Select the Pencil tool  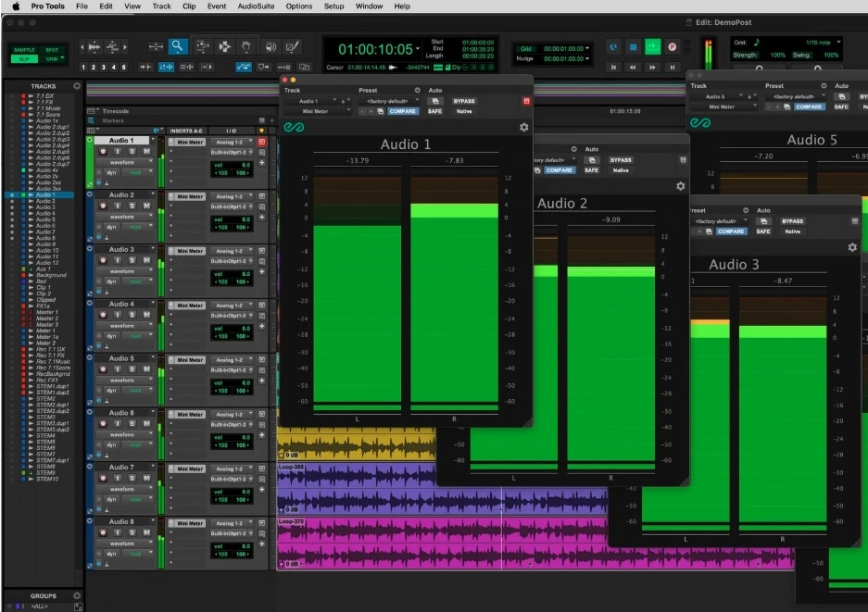click(x=293, y=46)
